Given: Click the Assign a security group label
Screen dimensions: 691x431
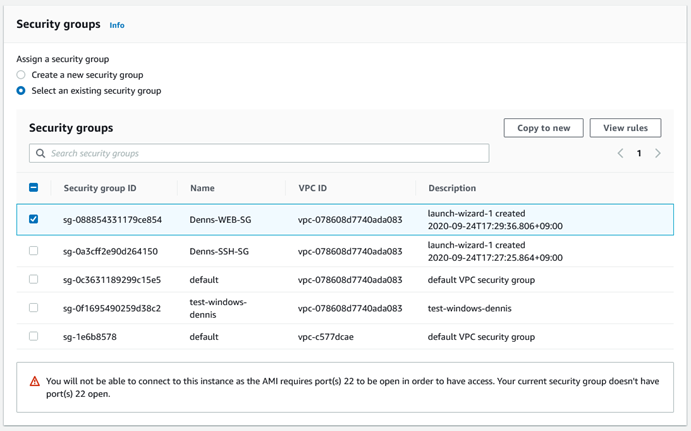Looking at the screenshot, I should coord(63,59).
